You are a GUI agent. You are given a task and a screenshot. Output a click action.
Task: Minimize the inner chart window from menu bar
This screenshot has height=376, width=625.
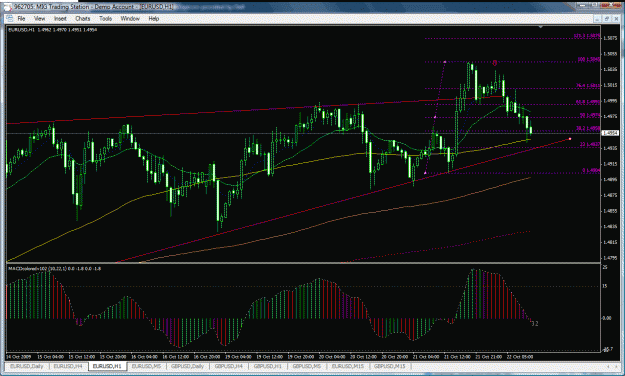(597, 18)
